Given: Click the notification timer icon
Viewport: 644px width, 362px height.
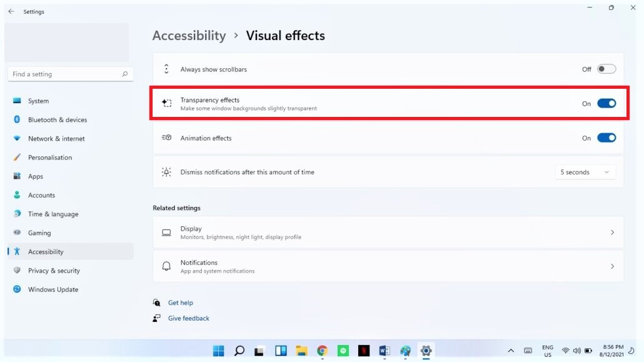Looking at the screenshot, I should pyautogui.click(x=166, y=171).
